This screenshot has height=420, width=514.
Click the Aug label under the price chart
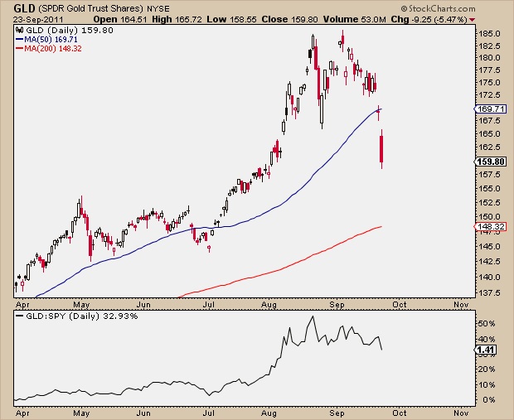click(269, 305)
